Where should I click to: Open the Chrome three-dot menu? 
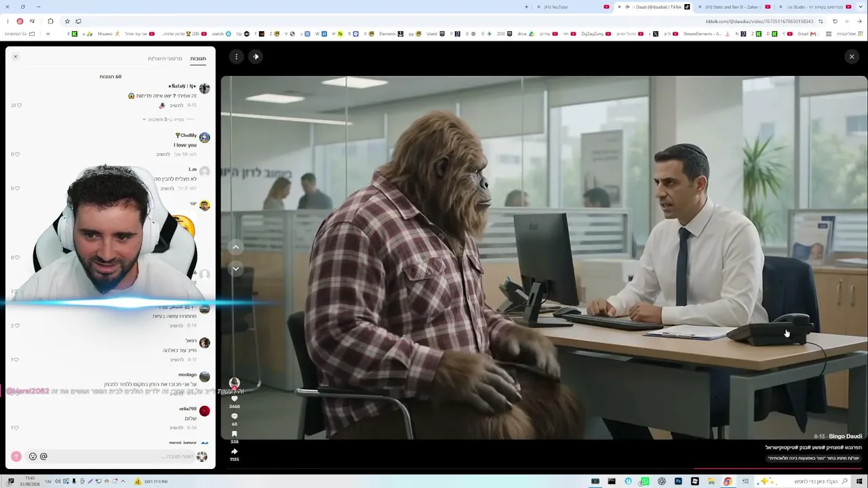(7, 21)
